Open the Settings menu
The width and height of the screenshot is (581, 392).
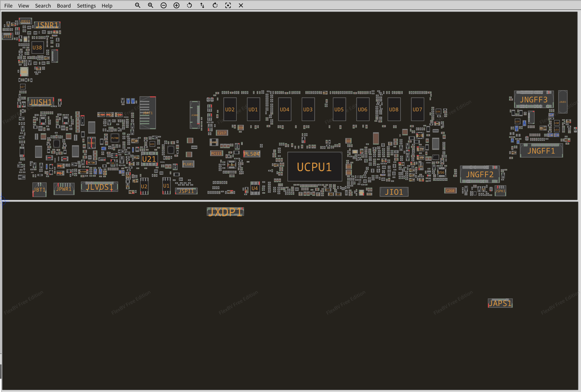(x=86, y=6)
